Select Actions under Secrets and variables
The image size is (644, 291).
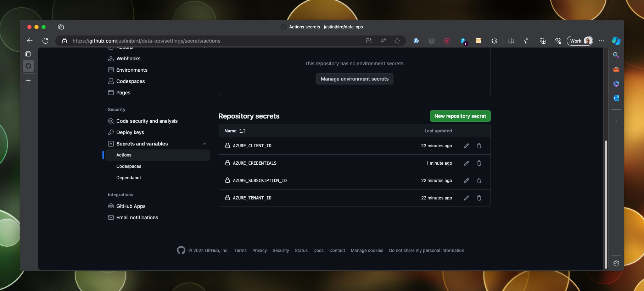pyautogui.click(x=158, y=155)
